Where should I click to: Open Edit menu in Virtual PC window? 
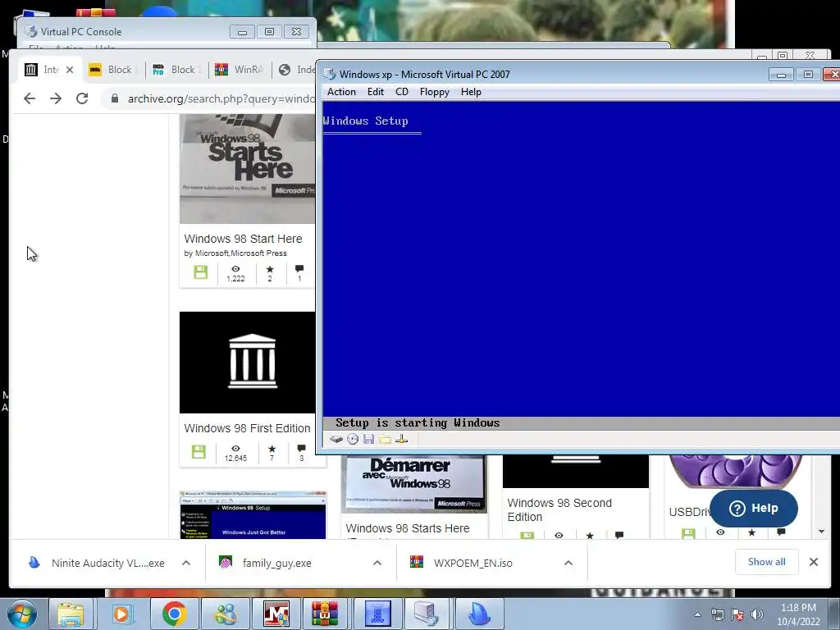376,92
